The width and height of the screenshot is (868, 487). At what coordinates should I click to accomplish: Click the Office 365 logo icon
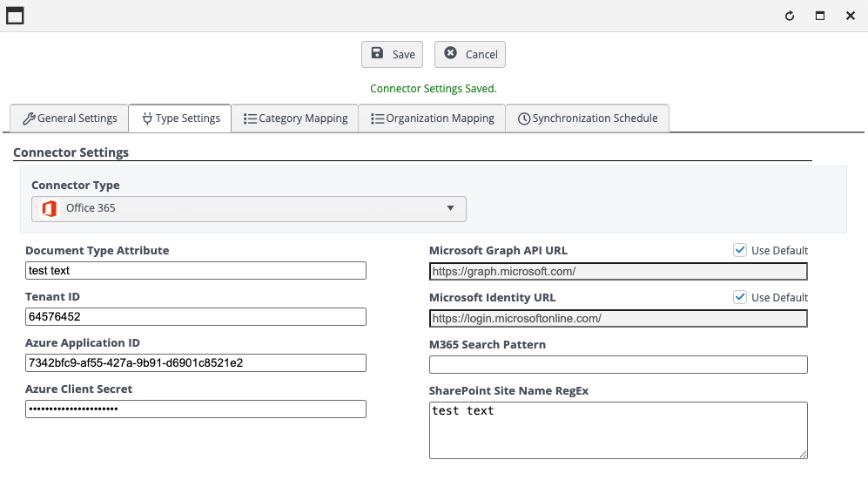click(50, 208)
